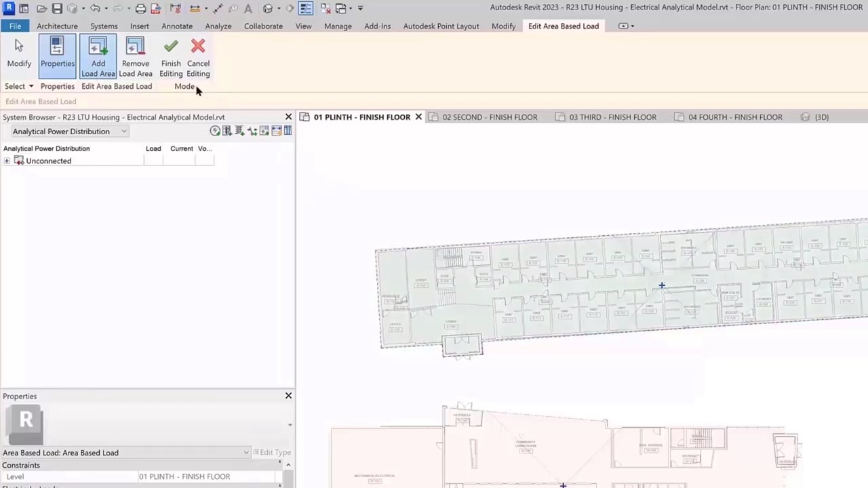Switch to the Collaborate ribbon tab
The height and width of the screenshot is (488, 868).
[263, 26]
